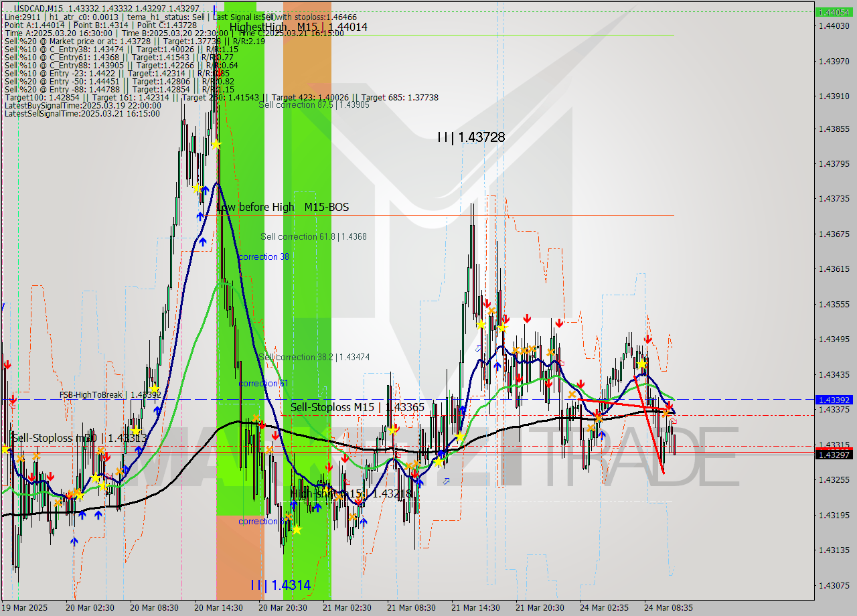Click the blue 1.43392 price tag on the axis
The width and height of the screenshot is (857, 616).
[834, 400]
